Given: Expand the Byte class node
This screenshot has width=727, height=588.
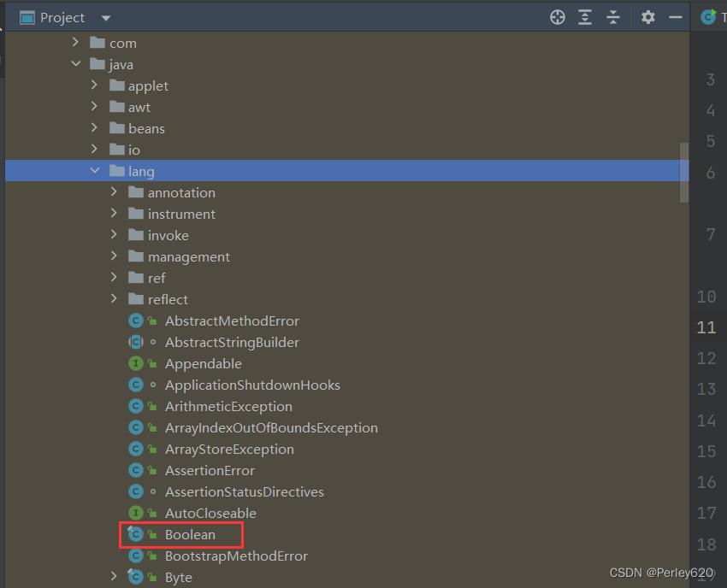Looking at the screenshot, I should 114,576.
